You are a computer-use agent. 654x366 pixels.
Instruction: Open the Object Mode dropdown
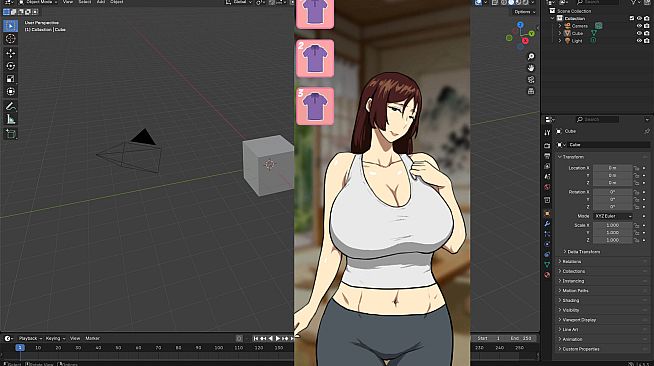point(38,2)
